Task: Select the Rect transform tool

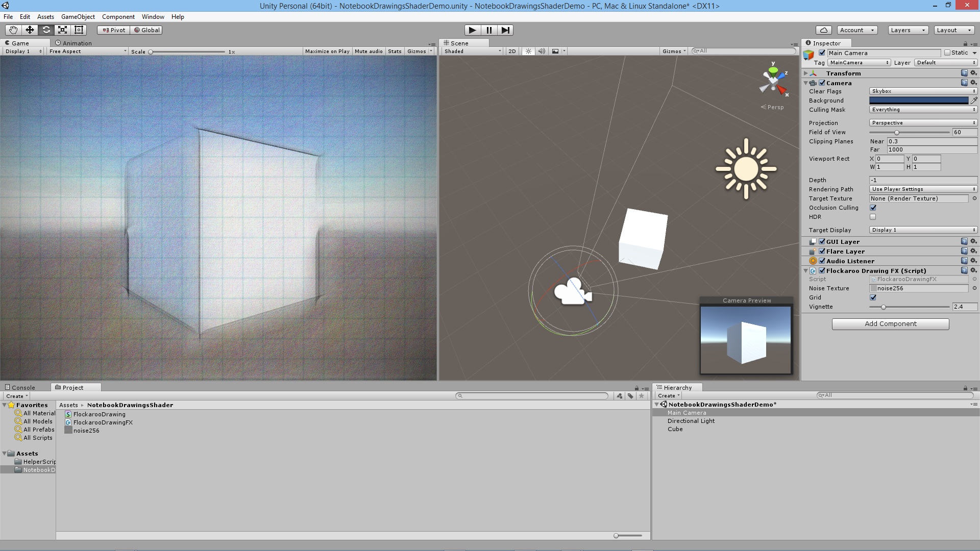Action: (x=79, y=30)
